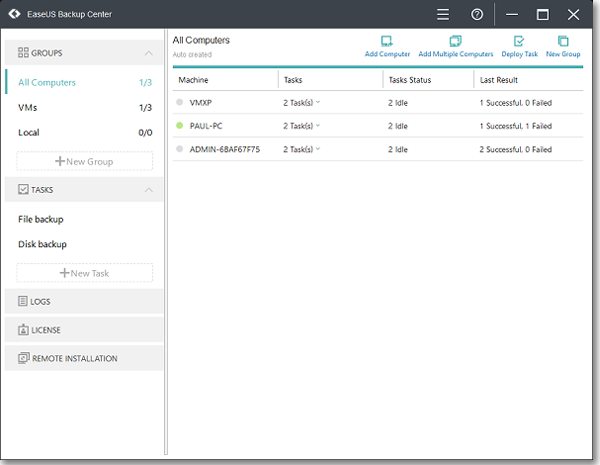This screenshot has width=600, height=465.
Task: Click the New Task button
Action: (x=85, y=273)
